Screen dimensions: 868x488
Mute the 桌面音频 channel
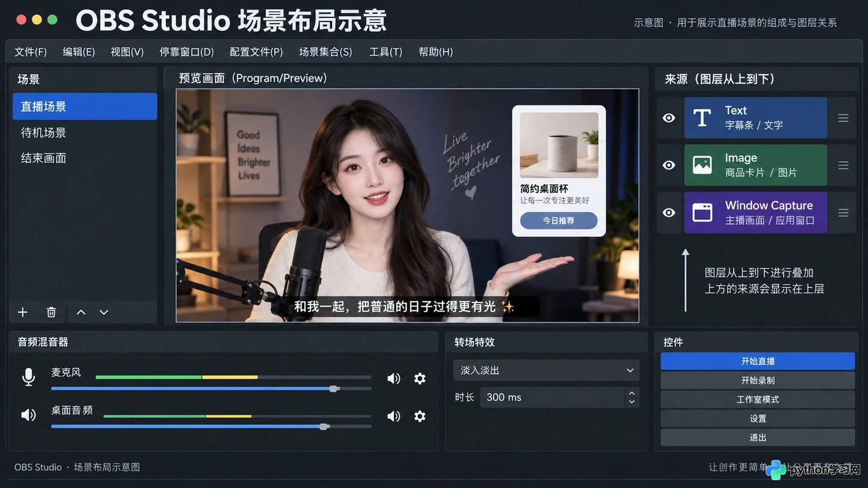394,416
